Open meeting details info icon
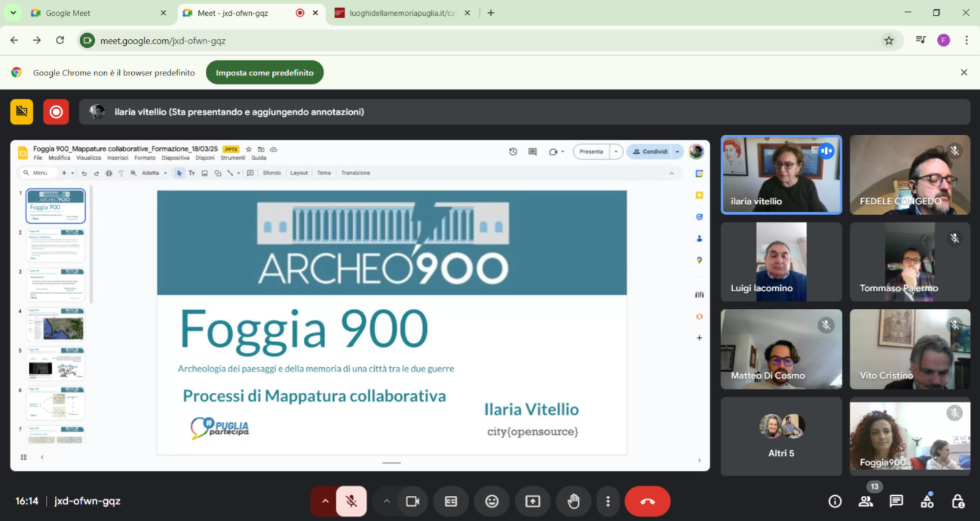The height and width of the screenshot is (521, 980). pos(835,501)
